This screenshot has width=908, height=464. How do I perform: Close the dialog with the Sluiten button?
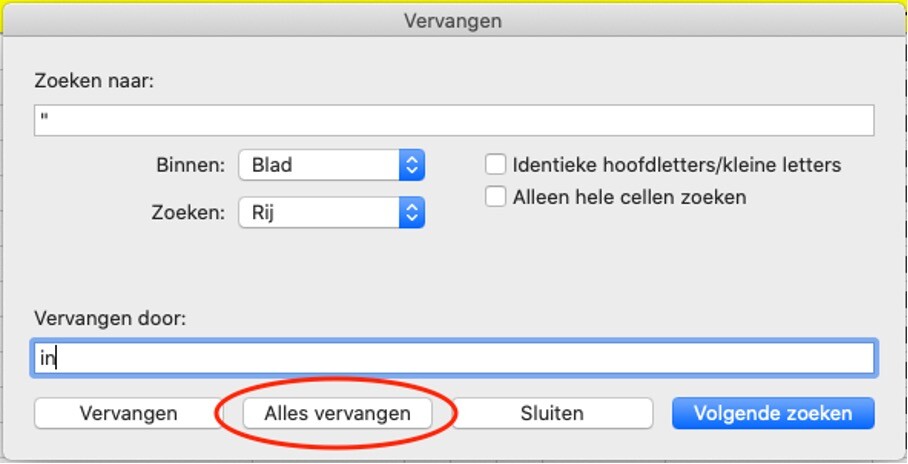click(x=552, y=413)
